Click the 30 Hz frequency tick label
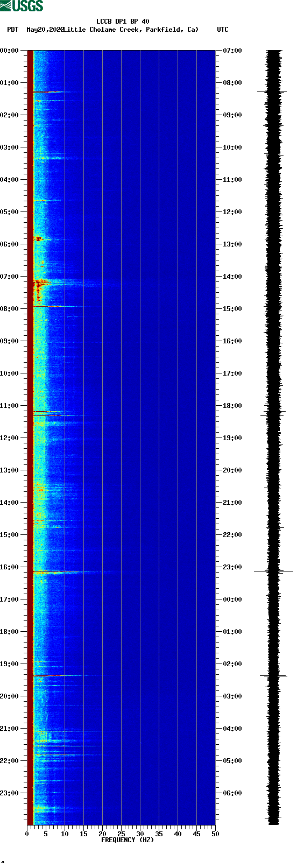 click(x=140, y=834)
